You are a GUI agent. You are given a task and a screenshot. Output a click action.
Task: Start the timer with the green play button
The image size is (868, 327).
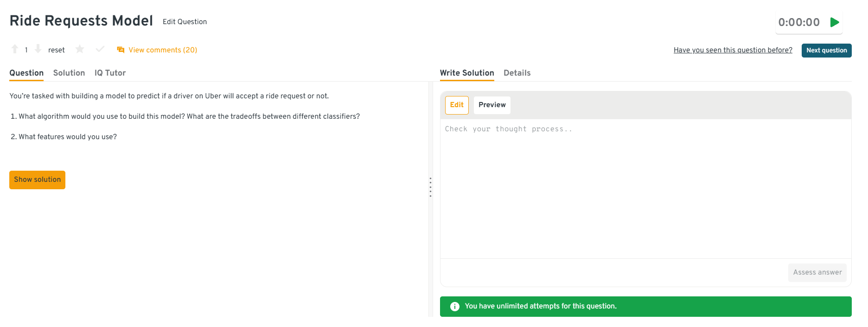tap(835, 22)
